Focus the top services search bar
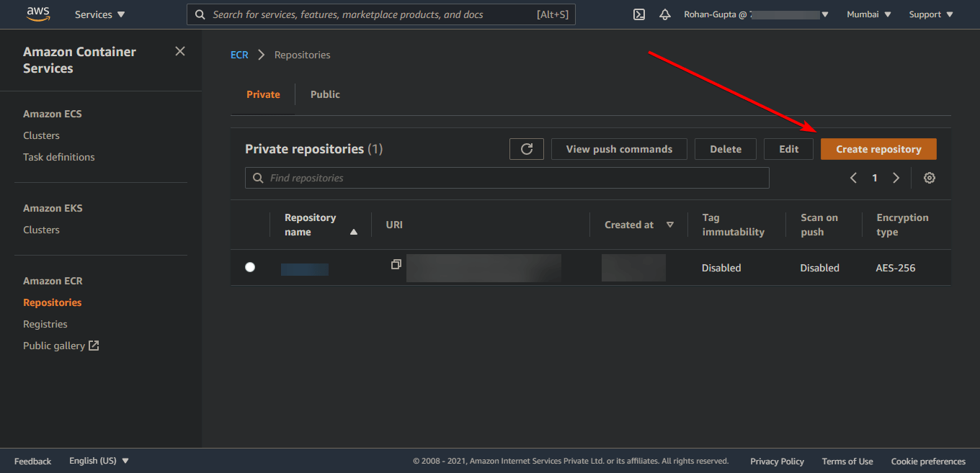The image size is (980, 473). pyautogui.click(x=381, y=14)
